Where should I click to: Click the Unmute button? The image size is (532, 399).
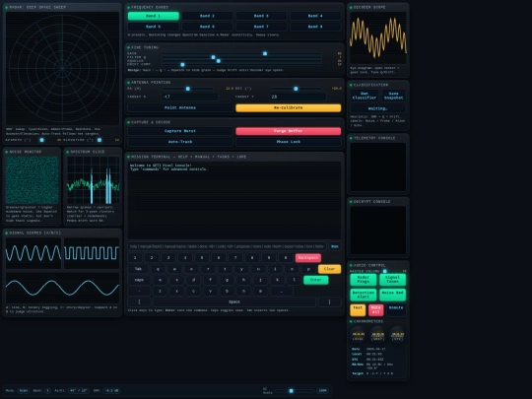[x=396, y=309]
